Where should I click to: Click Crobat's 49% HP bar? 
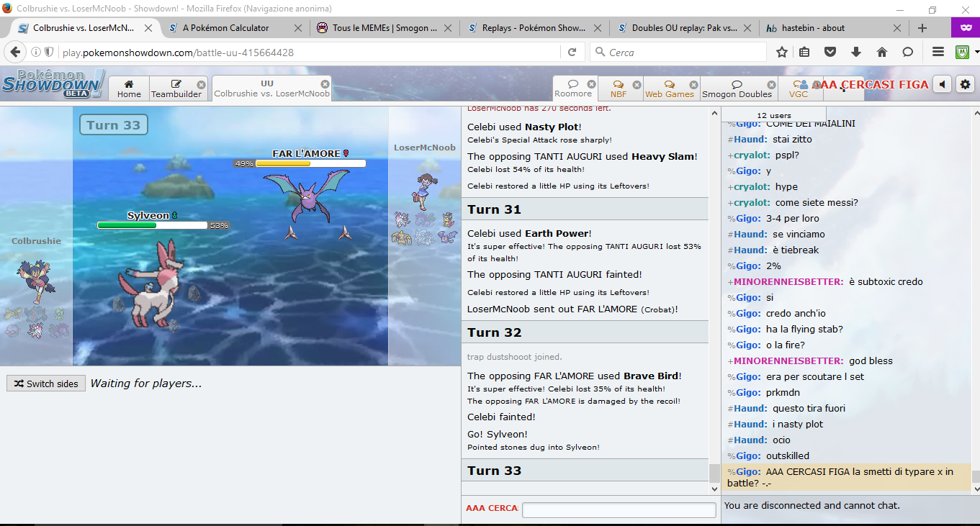310,163
